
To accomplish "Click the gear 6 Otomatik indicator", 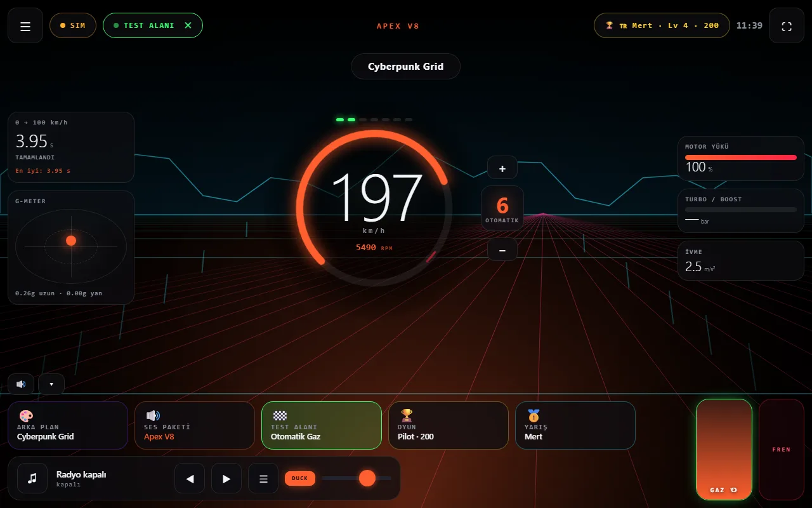I will 502,209.
